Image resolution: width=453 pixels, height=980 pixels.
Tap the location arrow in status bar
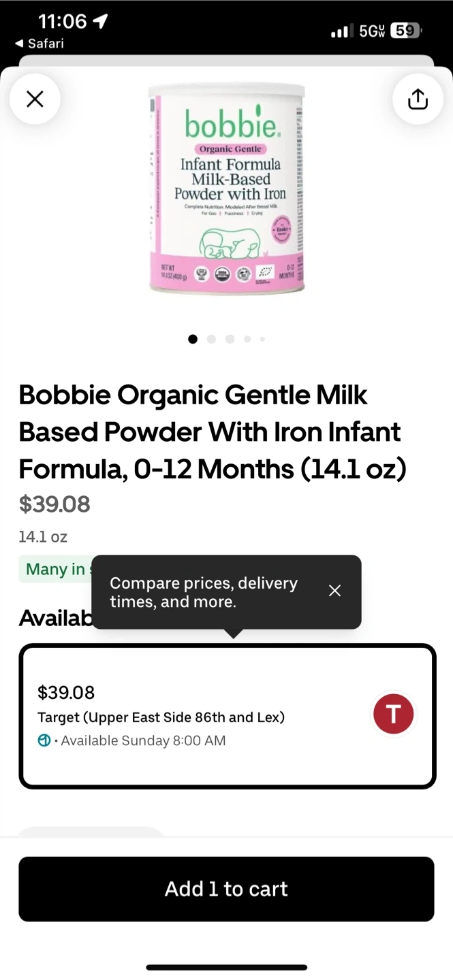[100, 22]
